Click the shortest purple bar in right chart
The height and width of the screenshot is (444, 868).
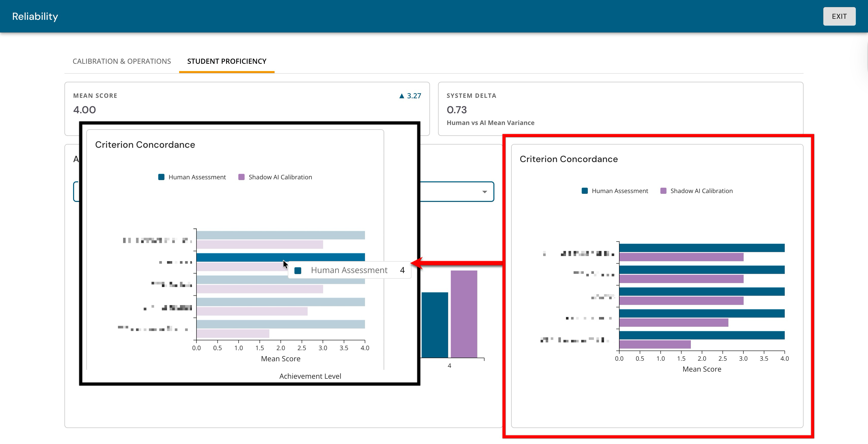coord(655,344)
